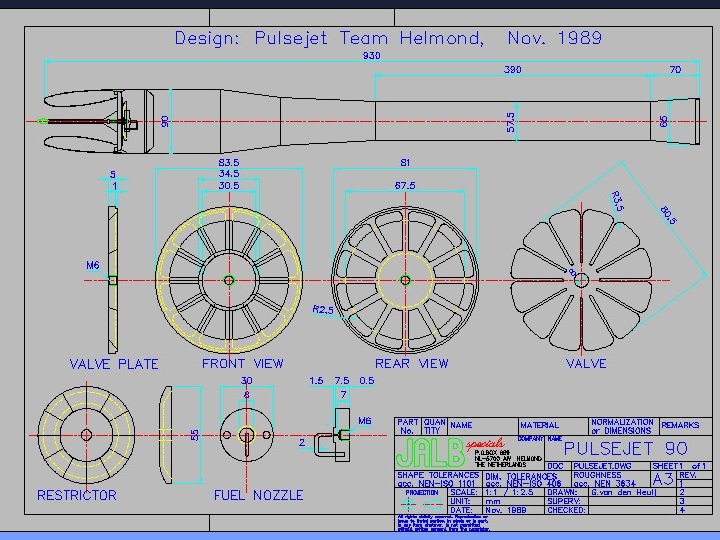Image resolution: width=720 pixels, height=540 pixels.
Task: Select the 'RESTRICTOR' caption
Action: coord(77,495)
